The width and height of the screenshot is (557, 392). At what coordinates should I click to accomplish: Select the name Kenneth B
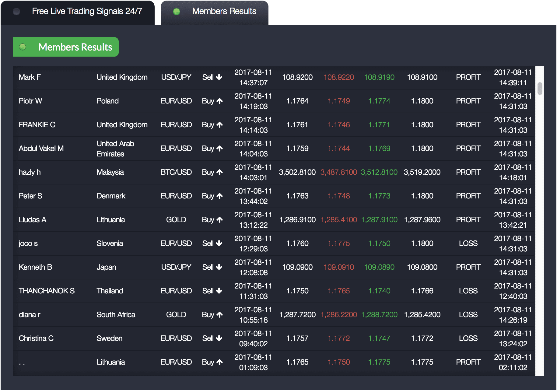pyautogui.click(x=35, y=267)
